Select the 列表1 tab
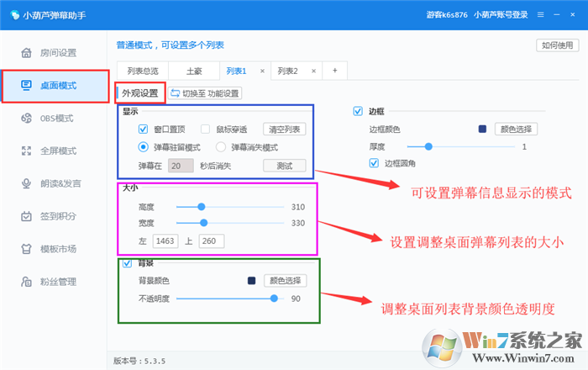 point(236,71)
